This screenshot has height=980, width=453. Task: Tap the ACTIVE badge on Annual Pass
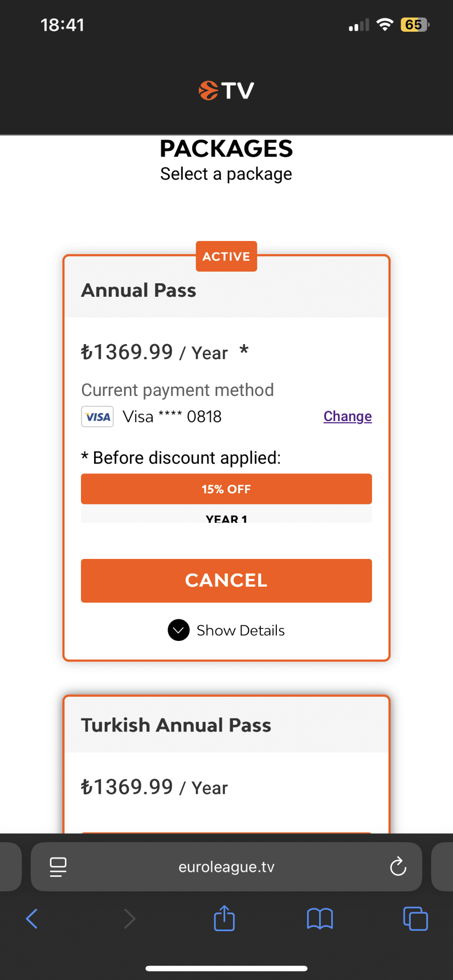(x=226, y=257)
